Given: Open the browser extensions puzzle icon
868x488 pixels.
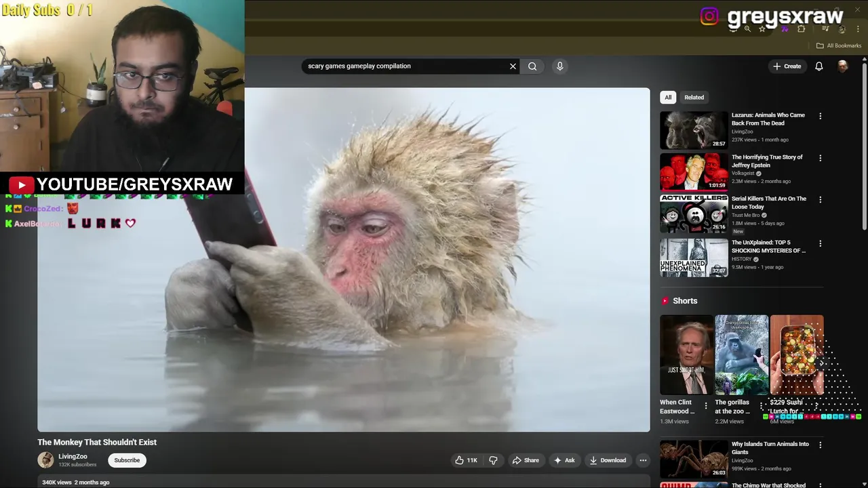Looking at the screenshot, I should [x=801, y=29].
